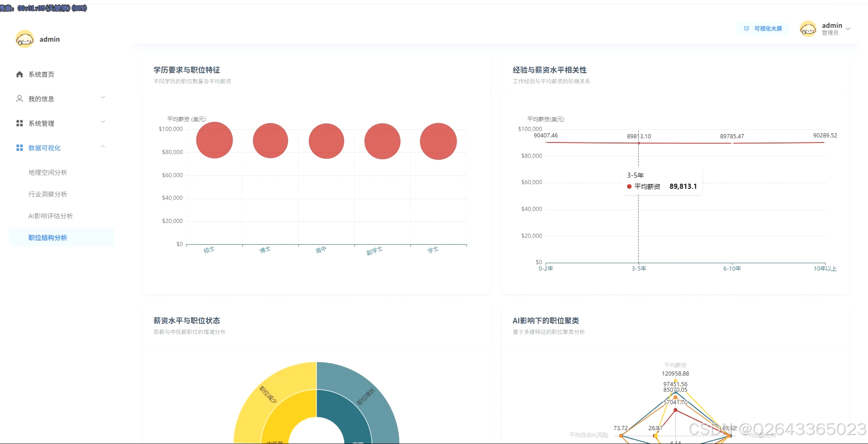Image resolution: width=868 pixels, height=444 pixels.
Task: Click the sidebar admin username text
Action: click(50, 39)
